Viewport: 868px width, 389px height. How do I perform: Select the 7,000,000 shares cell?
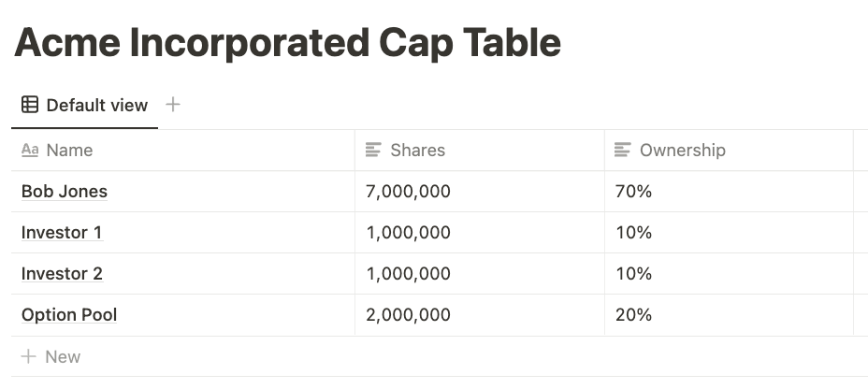(x=480, y=192)
